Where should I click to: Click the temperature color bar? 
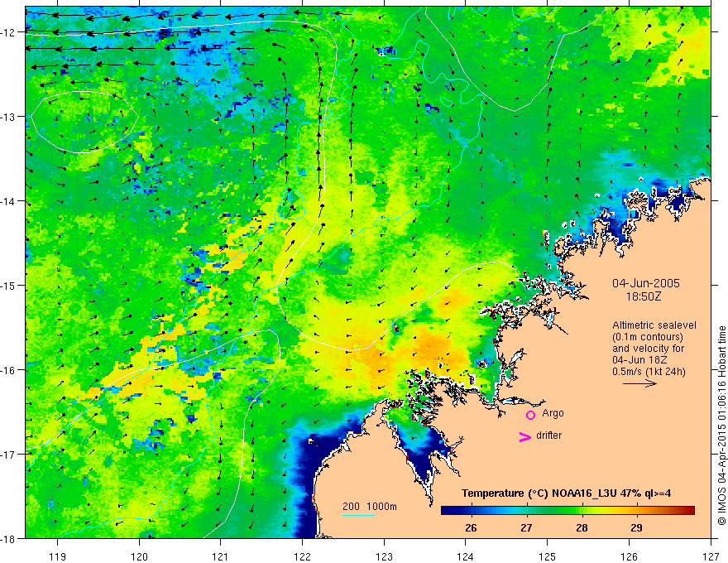pos(568,511)
